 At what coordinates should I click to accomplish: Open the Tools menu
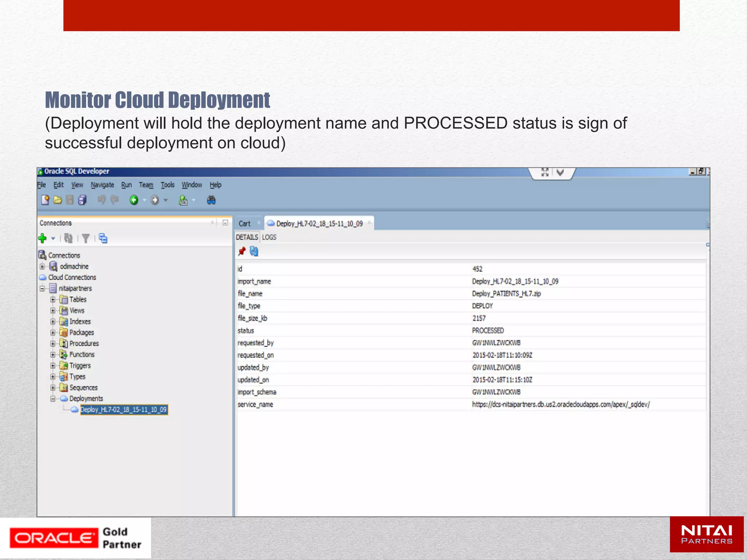pos(167,185)
